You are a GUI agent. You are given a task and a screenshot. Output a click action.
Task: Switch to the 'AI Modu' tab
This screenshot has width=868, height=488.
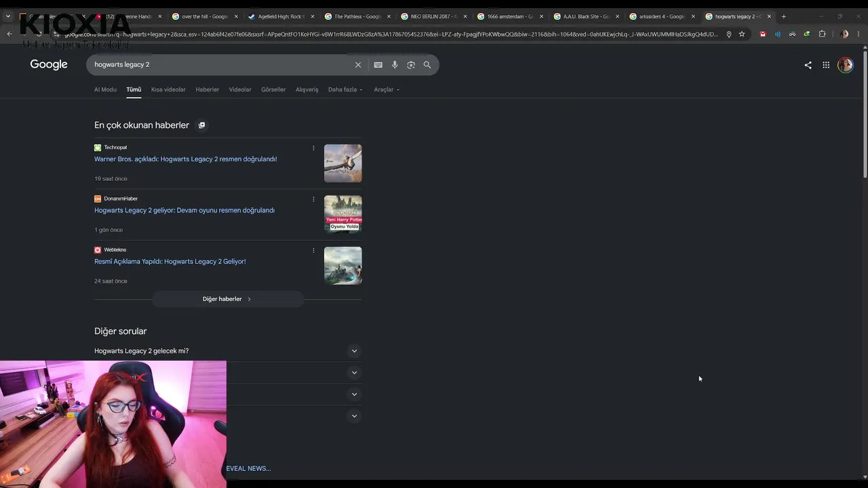point(105,89)
